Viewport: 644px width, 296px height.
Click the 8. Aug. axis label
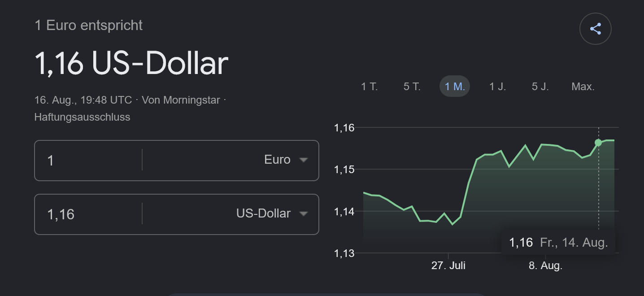coord(545,266)
